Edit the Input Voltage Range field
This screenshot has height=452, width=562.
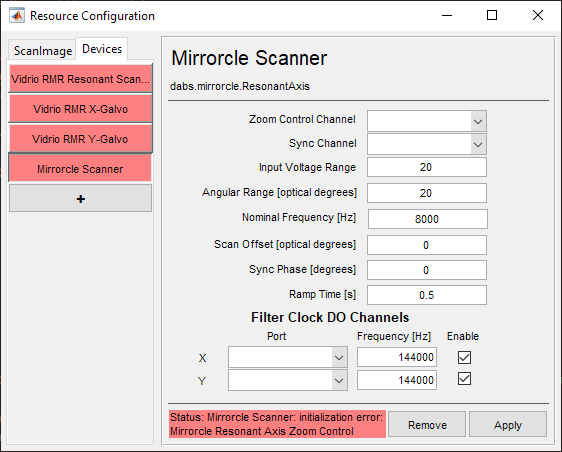click(427, 167)
